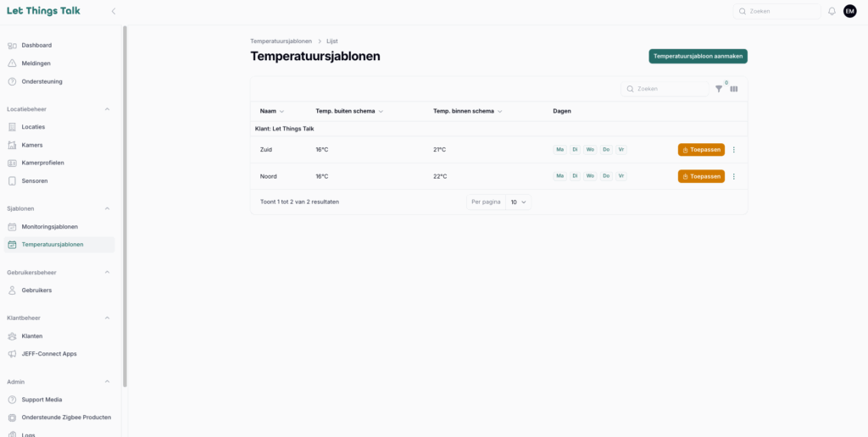Viewport: 868px width, 437px height.
Task: Navigate to Kamerprofielen
Action: pos(42,163)
